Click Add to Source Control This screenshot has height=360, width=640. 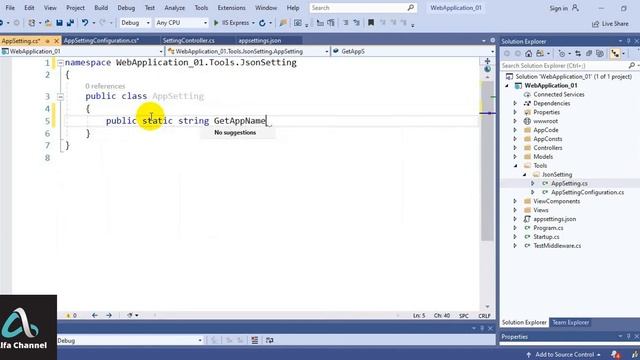click(x=564, y=354)
